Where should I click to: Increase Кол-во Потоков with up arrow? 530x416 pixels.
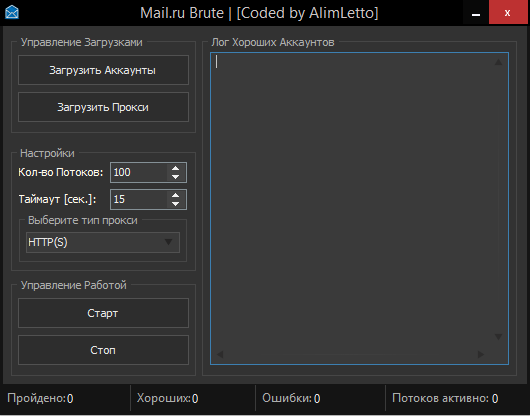175,168
